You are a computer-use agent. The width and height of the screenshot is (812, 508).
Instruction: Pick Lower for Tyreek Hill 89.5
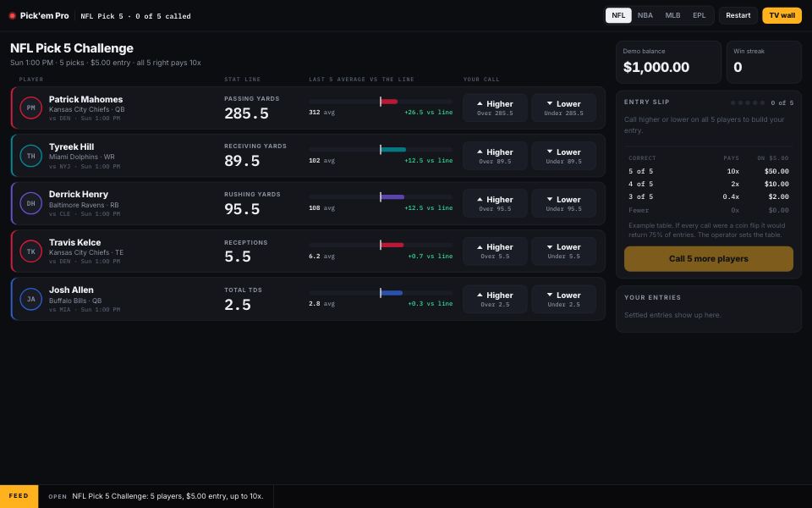point(564,156)
